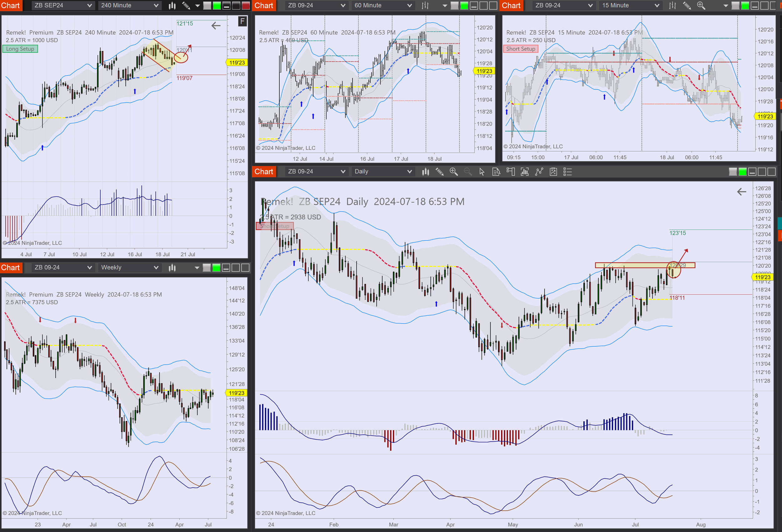The width and height of the screenshot is (782, 532).
Task: Toggle green interval link on 60 Minute chart
Action: click(464, 5)
